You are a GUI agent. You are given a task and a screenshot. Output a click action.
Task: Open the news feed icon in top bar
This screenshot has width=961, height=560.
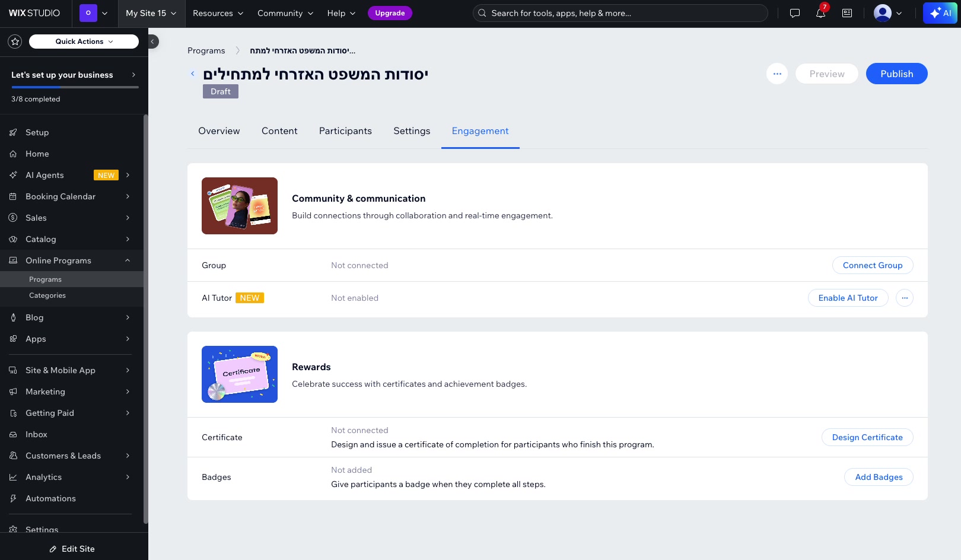[x=847, y=13]
